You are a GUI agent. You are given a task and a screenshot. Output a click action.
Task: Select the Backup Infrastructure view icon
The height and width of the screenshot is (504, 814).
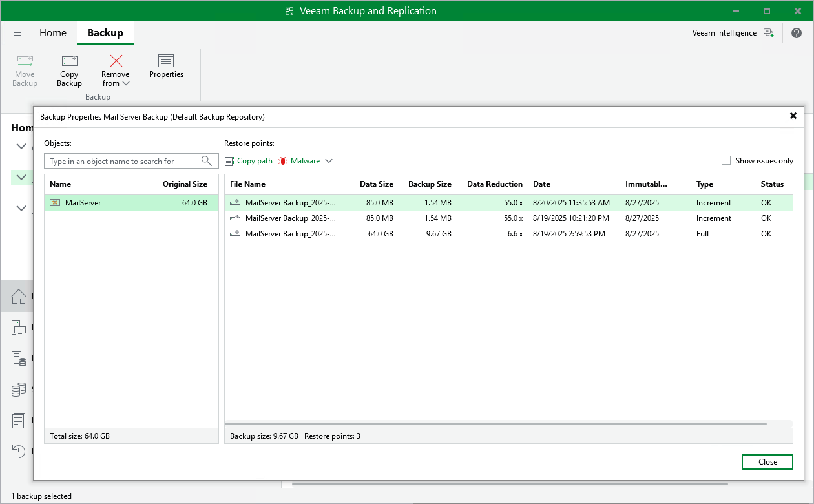17,359
